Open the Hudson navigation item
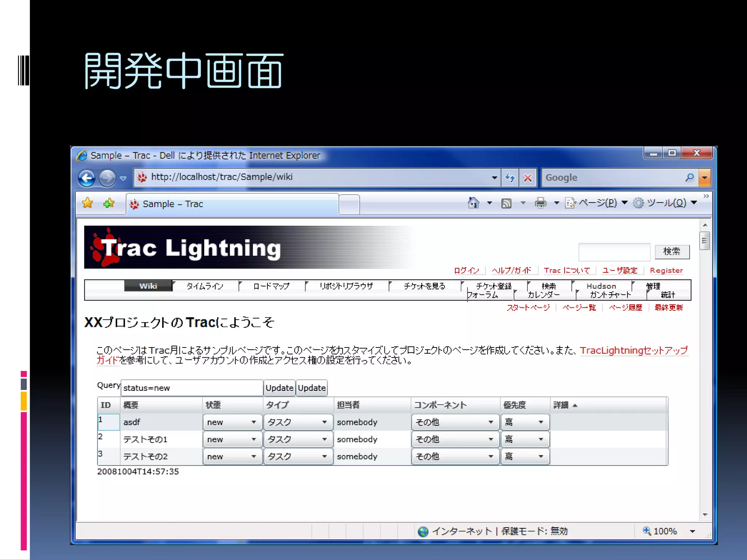 point(601,286)
